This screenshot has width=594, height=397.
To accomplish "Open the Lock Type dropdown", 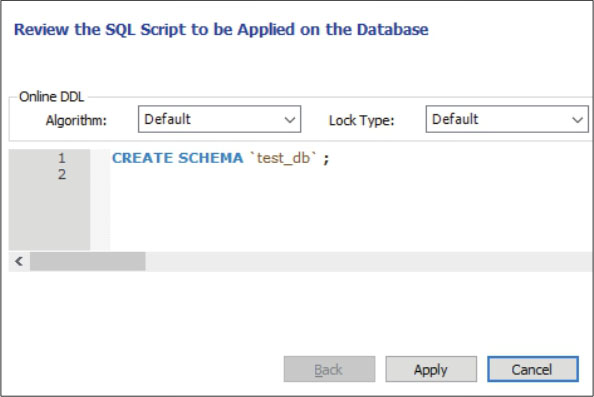I will click(x=507, y=119).
